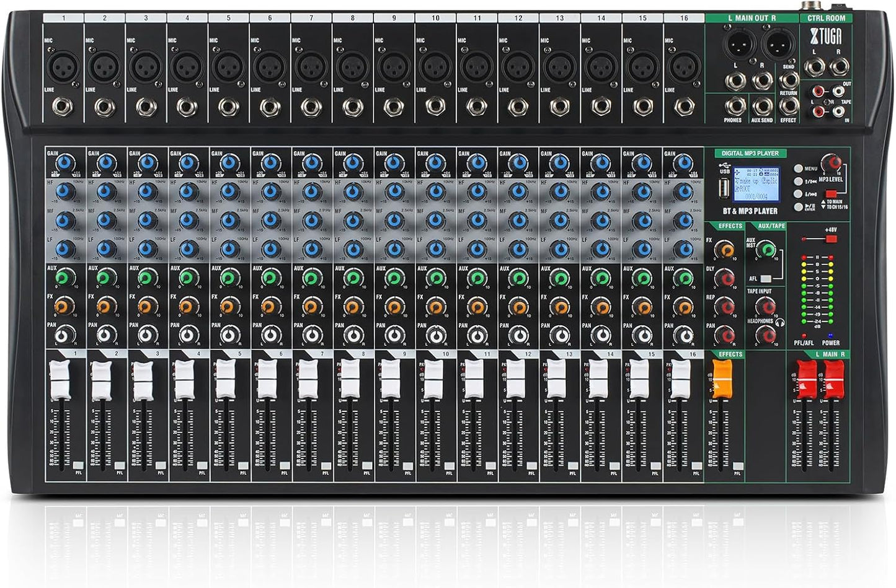The image size is (896, 588).
Task: Toggle the AFL switch in the AUX/TAPE section
Action: click(765, 278)
